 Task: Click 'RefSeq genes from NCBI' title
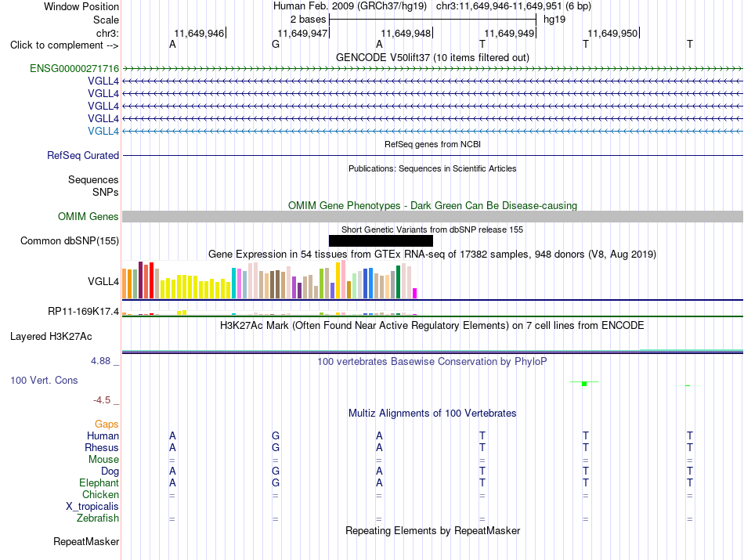432,144
